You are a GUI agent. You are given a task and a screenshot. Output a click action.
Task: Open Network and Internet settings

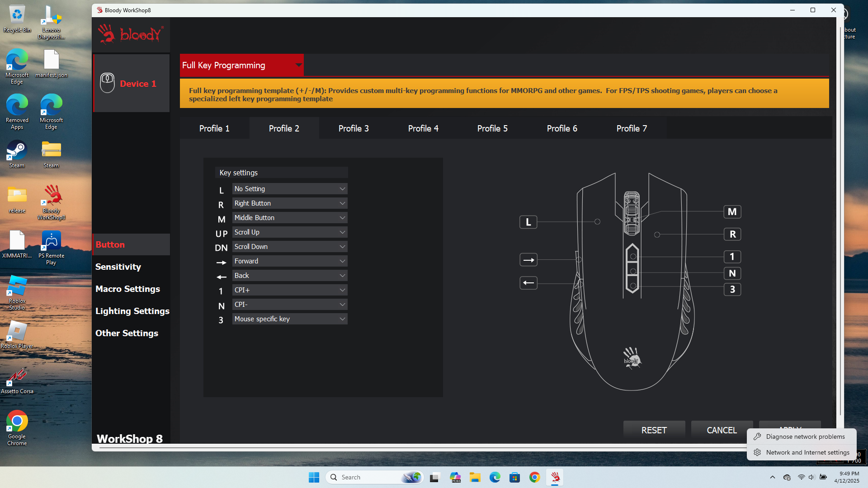(x=802, y=452)
